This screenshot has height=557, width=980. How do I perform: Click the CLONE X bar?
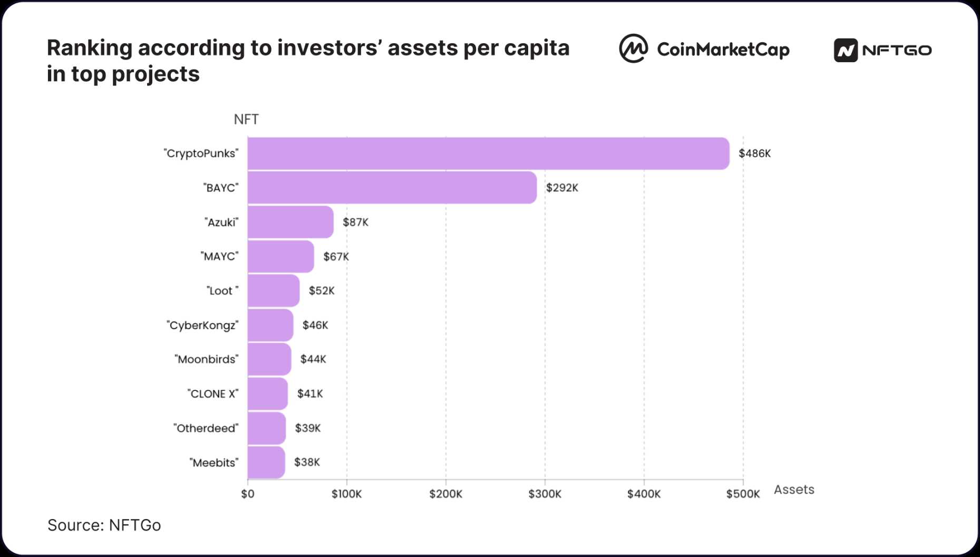coord(267,393)
